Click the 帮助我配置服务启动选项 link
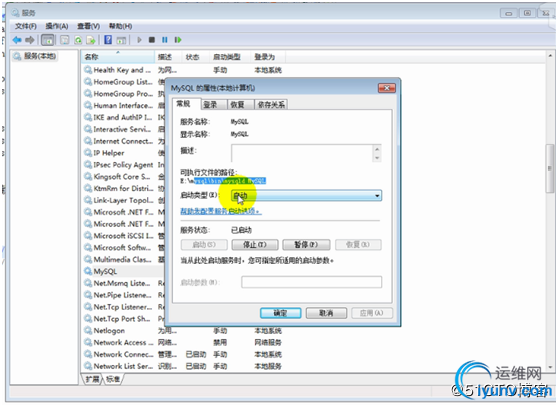 point(221,211)
